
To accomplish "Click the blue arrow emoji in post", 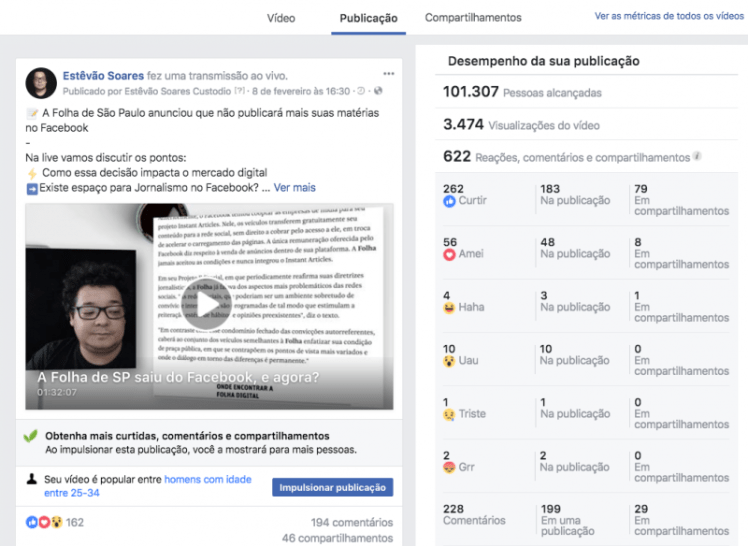I will coord(32,189).
